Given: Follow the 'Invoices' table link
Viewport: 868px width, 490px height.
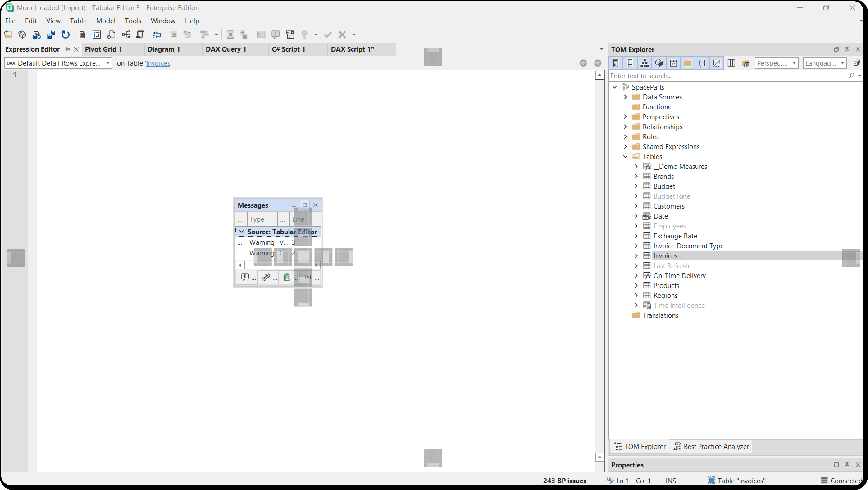Looking at the screenshot, I should click(158, 63).
